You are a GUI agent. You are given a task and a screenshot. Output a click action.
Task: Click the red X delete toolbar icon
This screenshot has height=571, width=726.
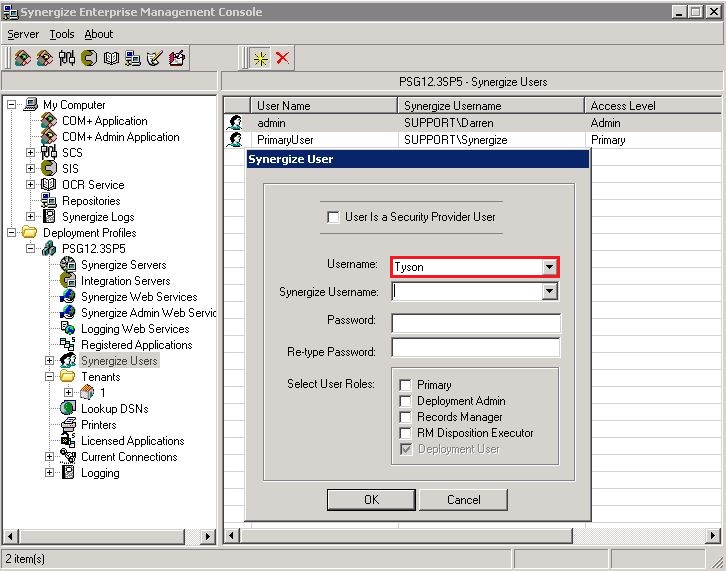pos(282,58)
